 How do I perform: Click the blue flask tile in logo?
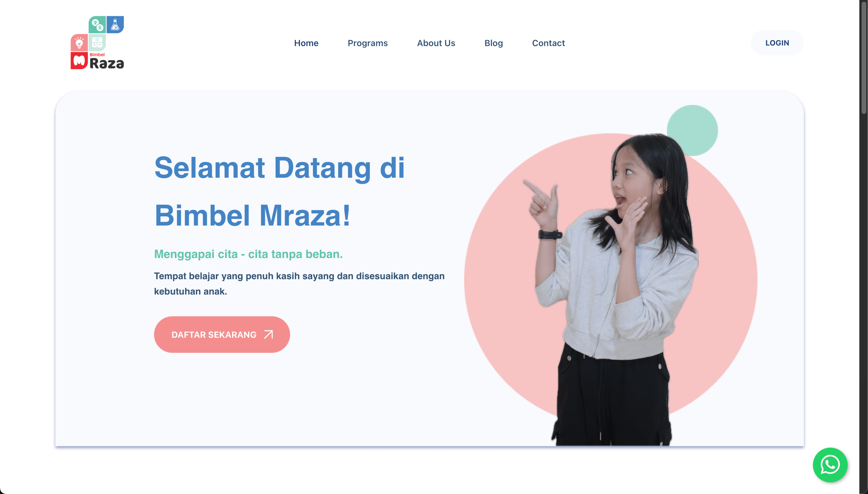115,24
